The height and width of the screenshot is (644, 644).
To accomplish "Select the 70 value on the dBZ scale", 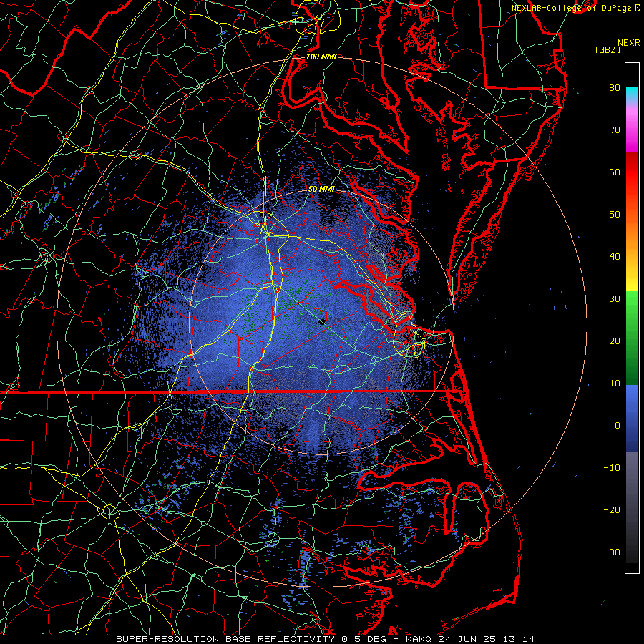I will tap(615, 130).
